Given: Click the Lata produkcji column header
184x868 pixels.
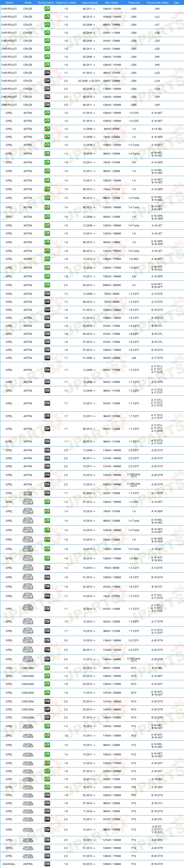Looking at the screenshot, I should (89, 2).
